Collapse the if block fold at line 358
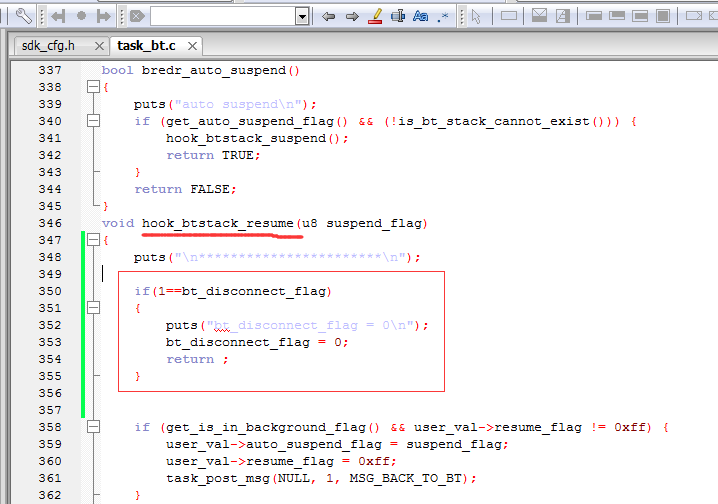Screen dimensions: 718x504 coord(93,427)
